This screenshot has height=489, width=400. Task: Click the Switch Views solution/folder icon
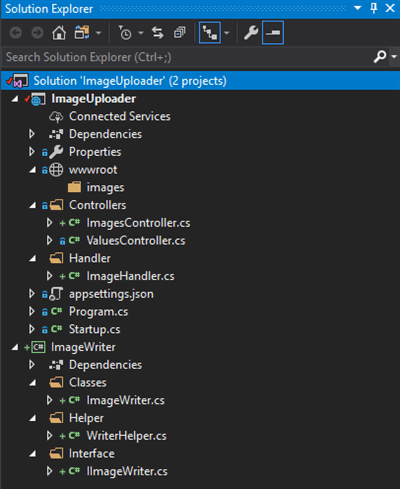tap(82, 33)
